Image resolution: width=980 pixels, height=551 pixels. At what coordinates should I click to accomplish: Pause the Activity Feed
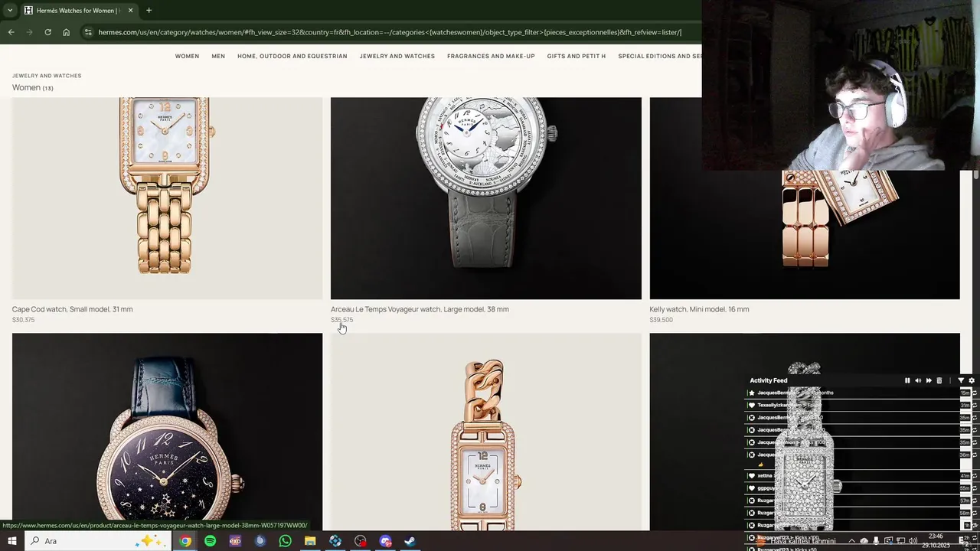(907, 380)
